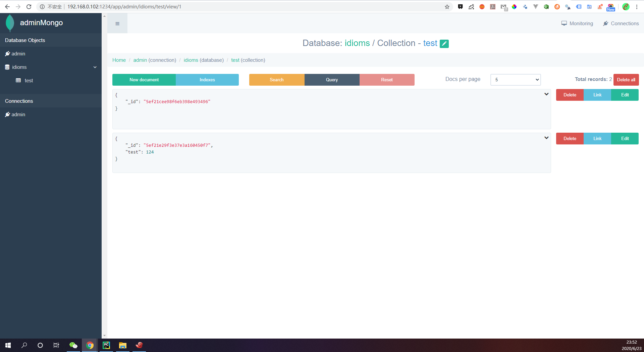This screenshot has height=352, width=644.
Task: Open PyCharm from taskbar
Action: tap(106, 345)
